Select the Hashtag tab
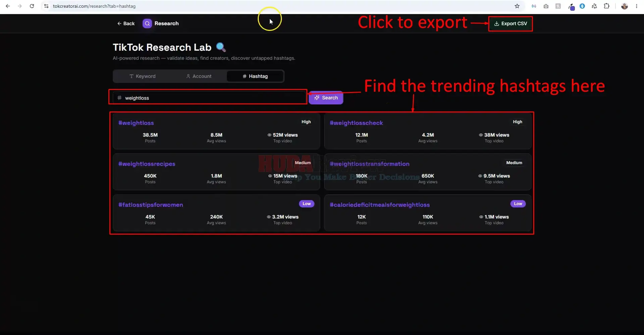 pos(255,76)
